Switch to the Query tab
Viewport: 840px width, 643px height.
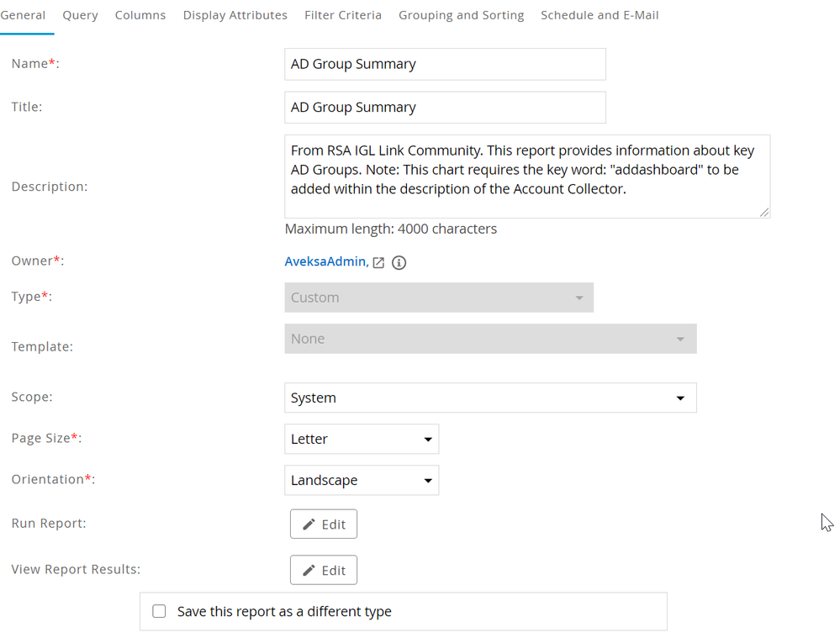pos(80,15)
